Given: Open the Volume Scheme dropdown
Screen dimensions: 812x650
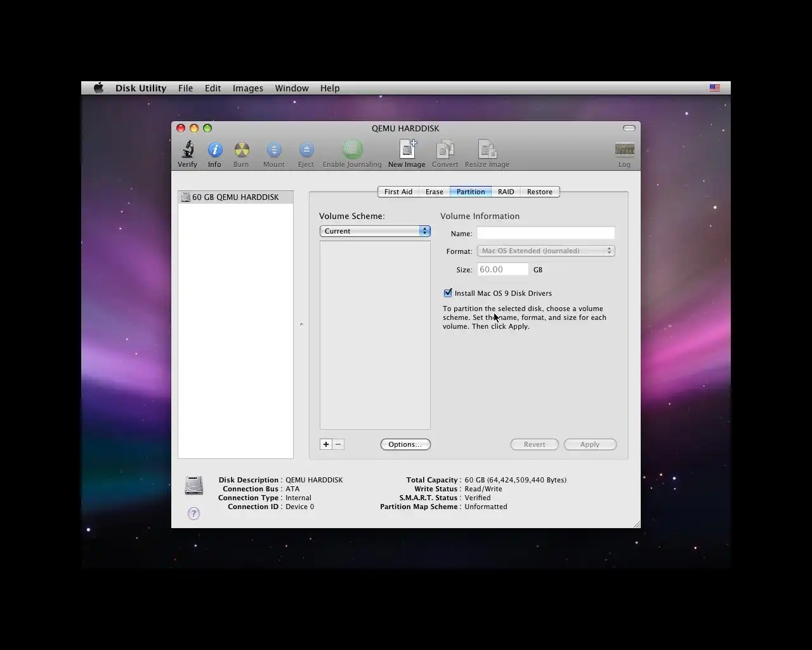Looking at the screenshot, I should click(375, 231).
